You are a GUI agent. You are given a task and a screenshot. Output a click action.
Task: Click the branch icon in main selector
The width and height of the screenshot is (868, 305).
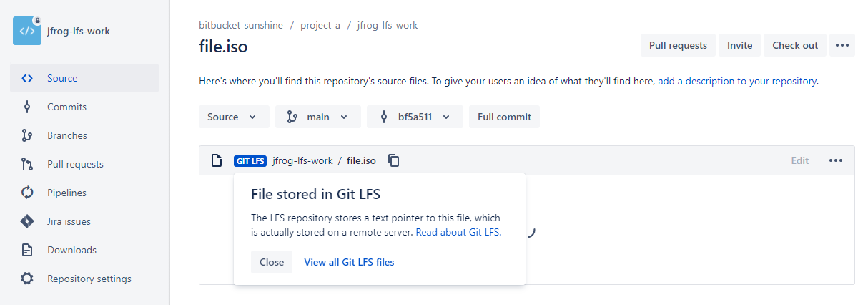[292, 117]
